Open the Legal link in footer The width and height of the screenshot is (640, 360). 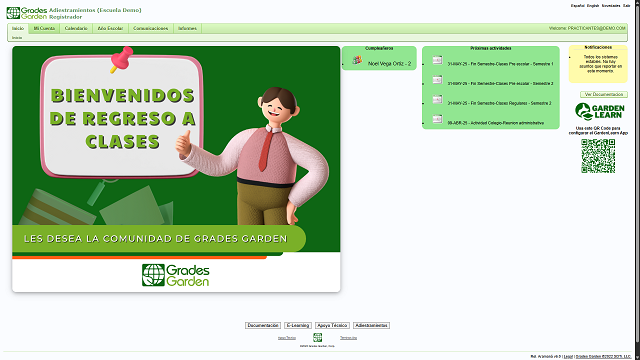tap(568, 357)
